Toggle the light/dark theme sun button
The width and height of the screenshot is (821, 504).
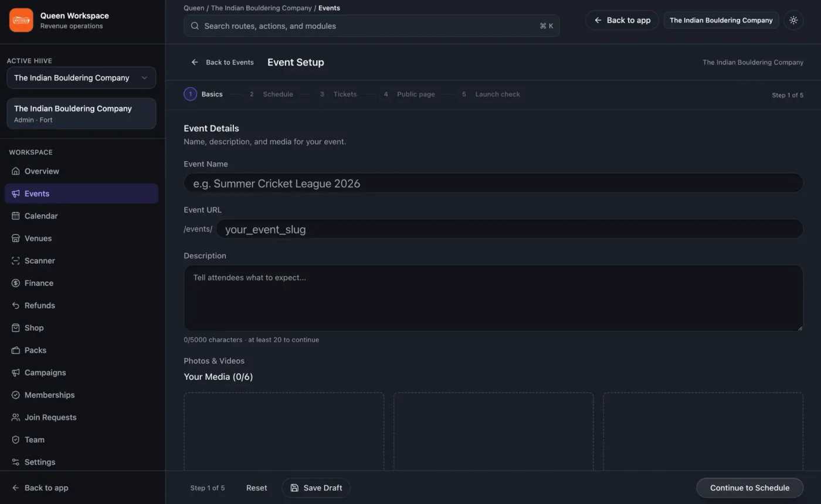tap(793, 20)
